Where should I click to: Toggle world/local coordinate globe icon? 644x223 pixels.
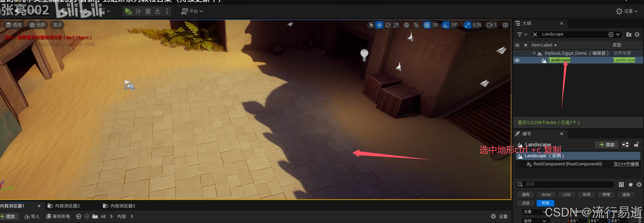click(x=406, y=25)
